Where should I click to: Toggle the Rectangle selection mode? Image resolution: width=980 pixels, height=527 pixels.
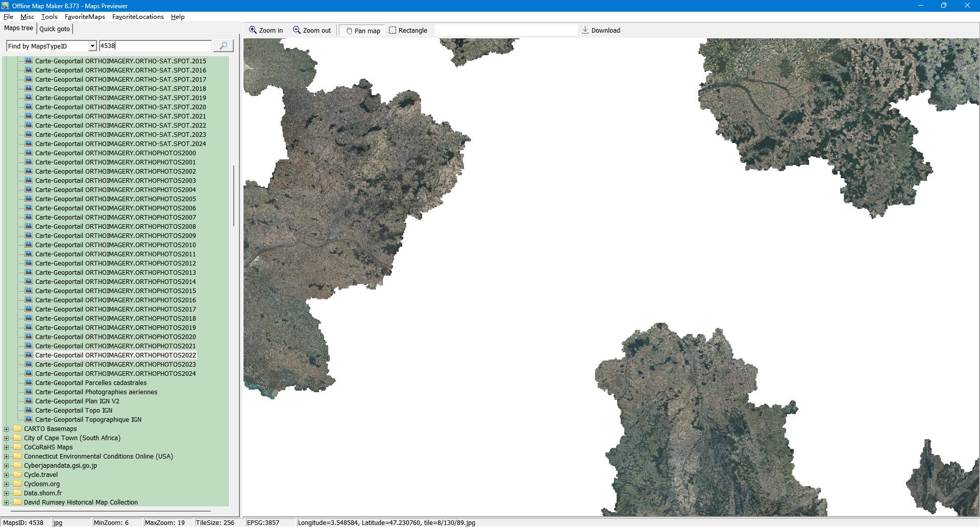408,31
